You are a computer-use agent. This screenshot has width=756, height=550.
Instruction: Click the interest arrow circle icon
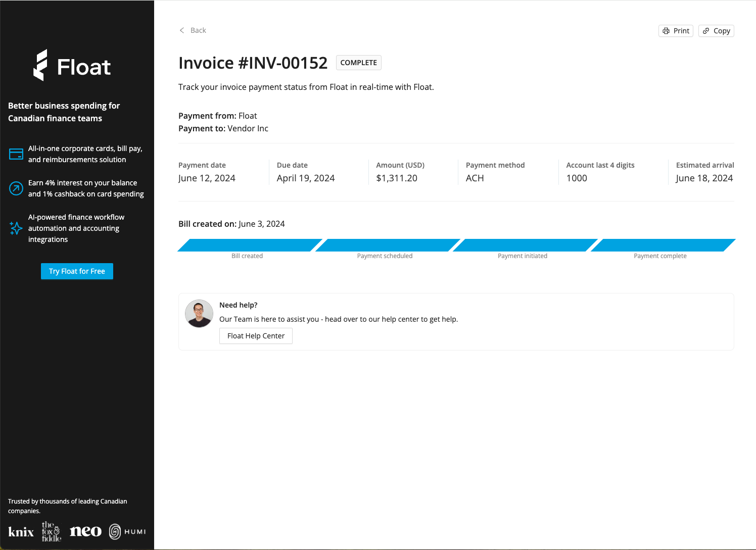[x=16, y=188]
